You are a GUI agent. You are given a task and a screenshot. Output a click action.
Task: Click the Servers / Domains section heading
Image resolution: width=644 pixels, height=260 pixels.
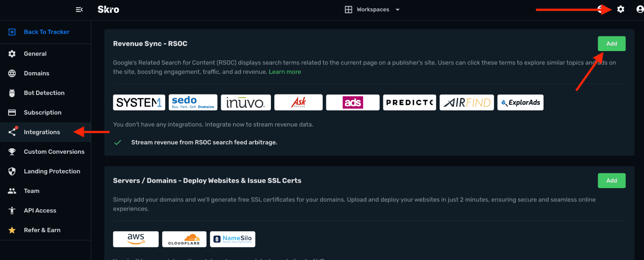tap(207, 181)
